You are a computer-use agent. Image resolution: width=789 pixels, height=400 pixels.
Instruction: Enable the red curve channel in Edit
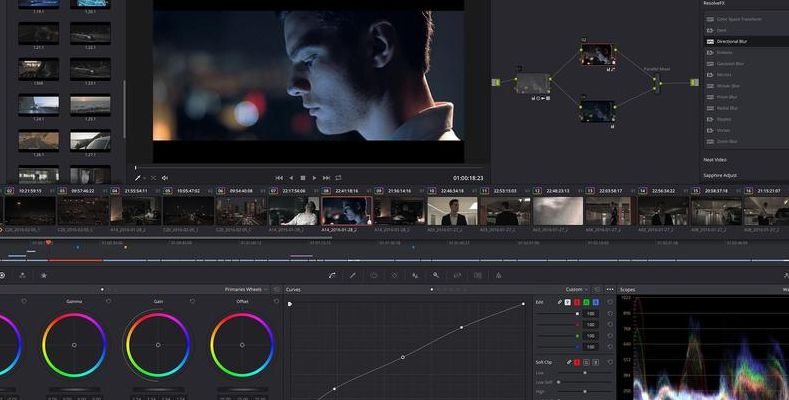coord(577,302)
